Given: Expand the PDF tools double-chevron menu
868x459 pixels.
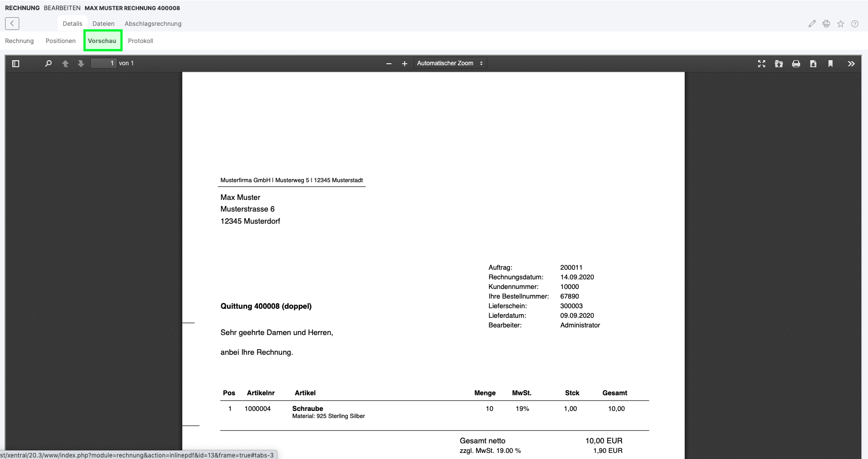Looking at the screenshot, I should [x=851, y=64].
